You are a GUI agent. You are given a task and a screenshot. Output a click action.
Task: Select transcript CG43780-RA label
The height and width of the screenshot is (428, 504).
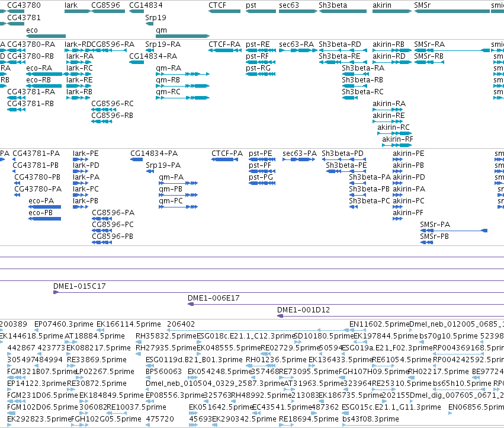tap(31, 44)
